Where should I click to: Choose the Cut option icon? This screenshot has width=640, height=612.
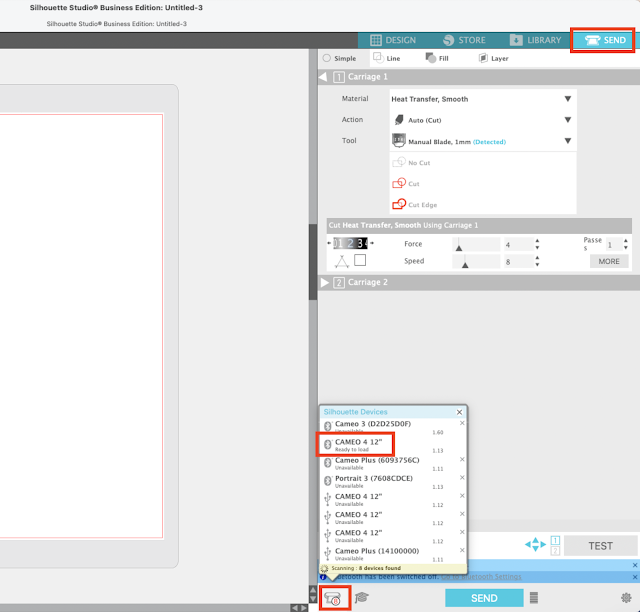coord(399,183)
